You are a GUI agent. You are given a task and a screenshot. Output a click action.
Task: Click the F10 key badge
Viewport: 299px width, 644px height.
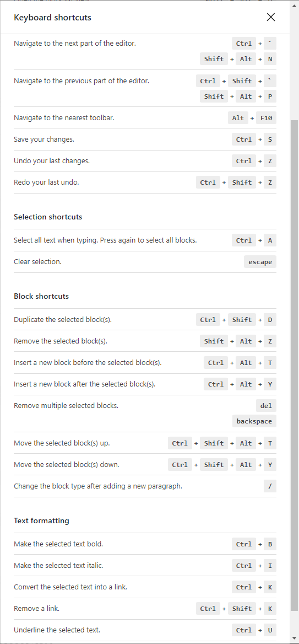(x=266, y=118)
